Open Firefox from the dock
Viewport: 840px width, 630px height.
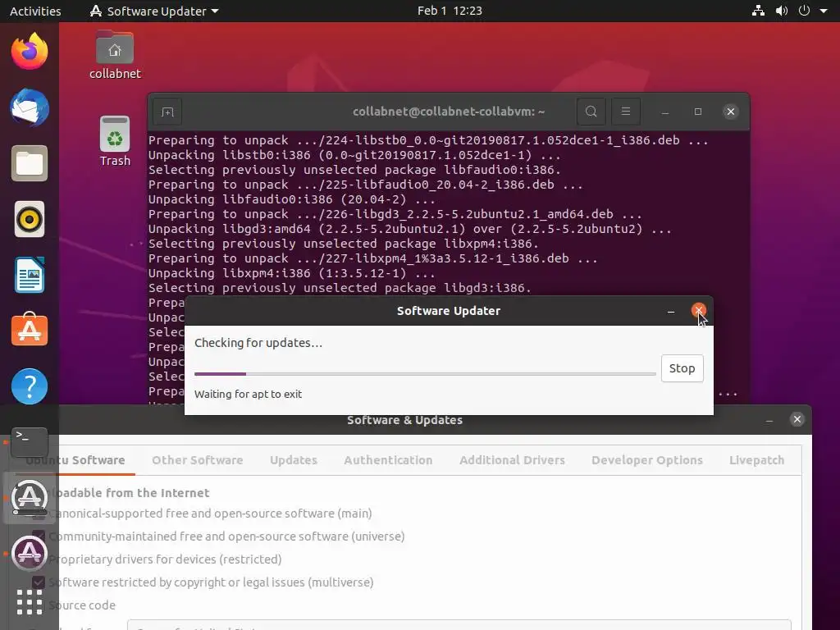point(30,52)
